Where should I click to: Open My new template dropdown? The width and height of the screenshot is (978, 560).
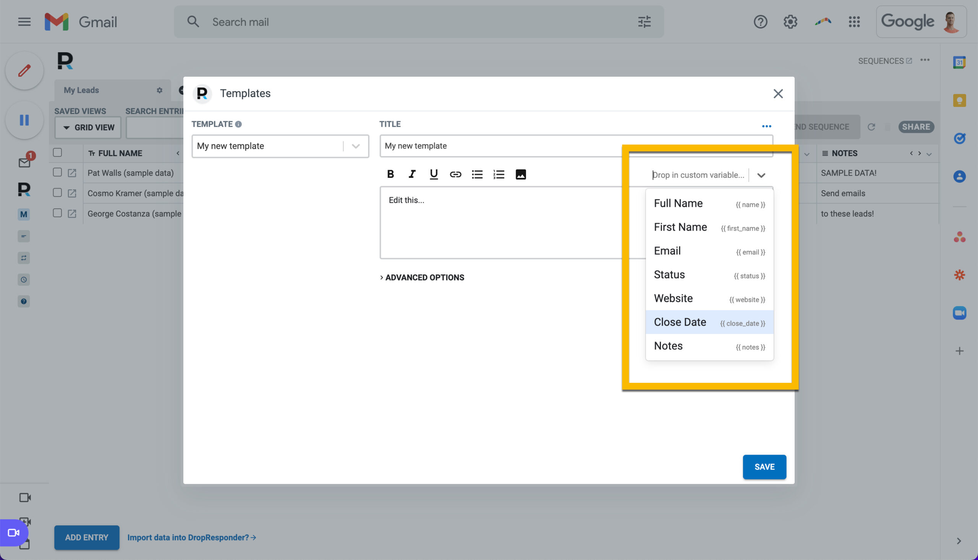pyautogui.click(x=280, y=146)
